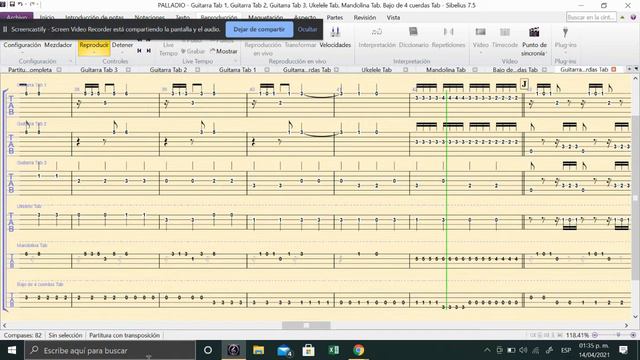Switch to Mandolina Tab document tab

click(446, 70)
